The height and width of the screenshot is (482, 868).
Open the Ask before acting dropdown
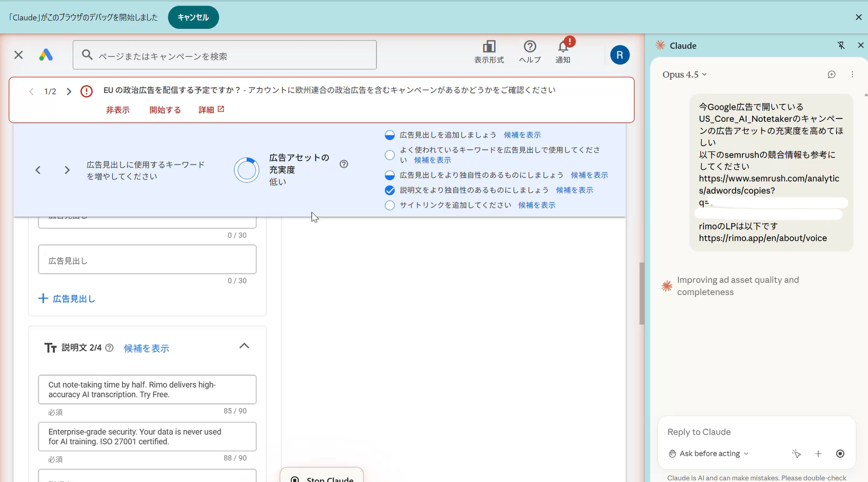(709, 454)
